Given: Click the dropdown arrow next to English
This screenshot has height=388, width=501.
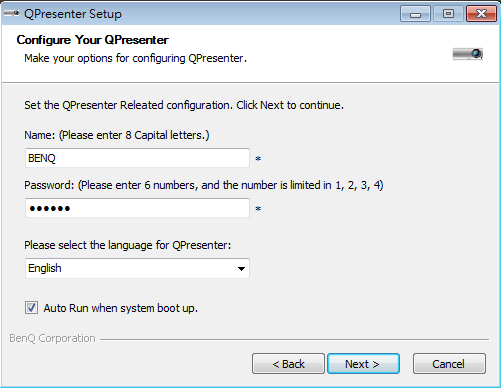Looking at the screenshot, I should click(241, 269).
